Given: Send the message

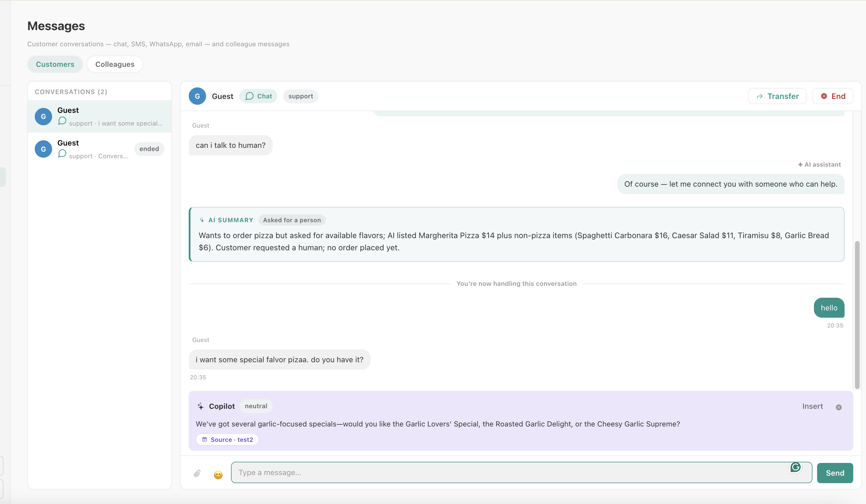Looking at the screenshot, I should (835, 473).
